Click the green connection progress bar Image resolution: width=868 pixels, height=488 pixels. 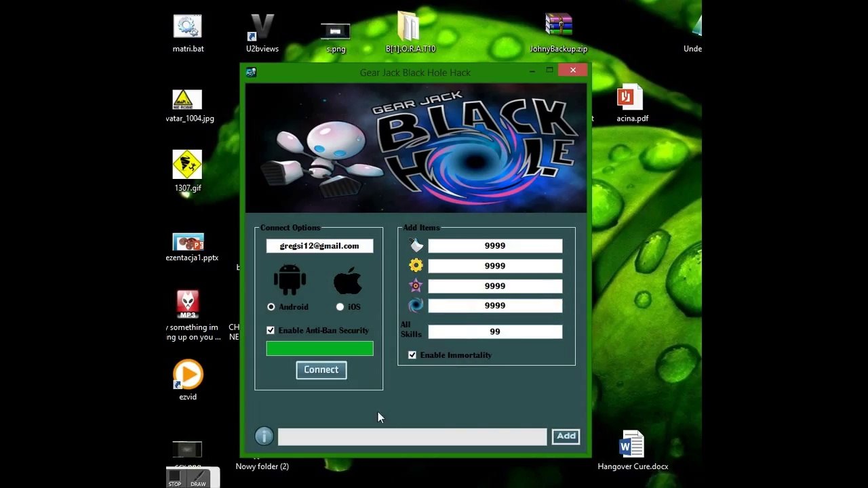[319, 348]
